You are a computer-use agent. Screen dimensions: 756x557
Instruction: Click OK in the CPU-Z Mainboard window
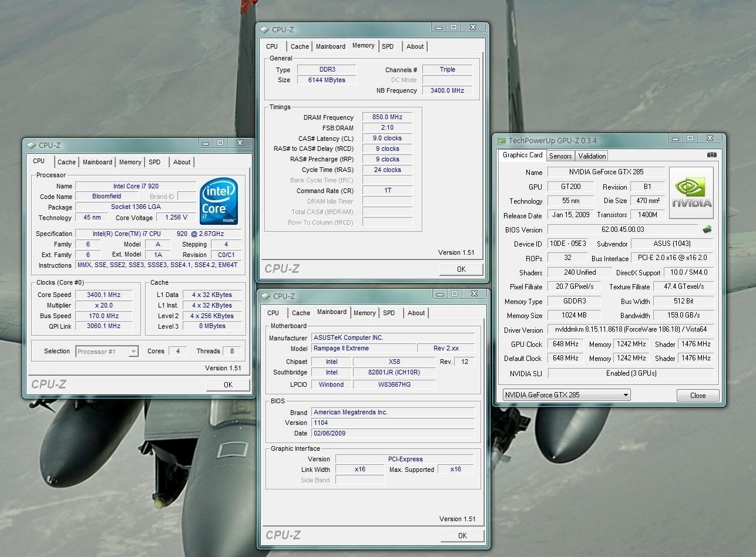click(462, 535)
